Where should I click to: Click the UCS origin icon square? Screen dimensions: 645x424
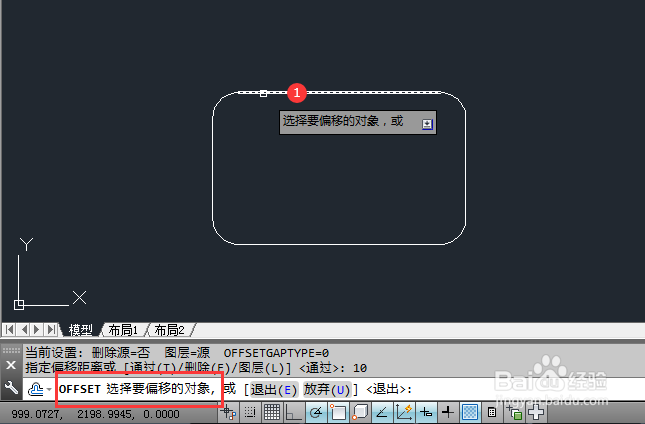(19, 305)
